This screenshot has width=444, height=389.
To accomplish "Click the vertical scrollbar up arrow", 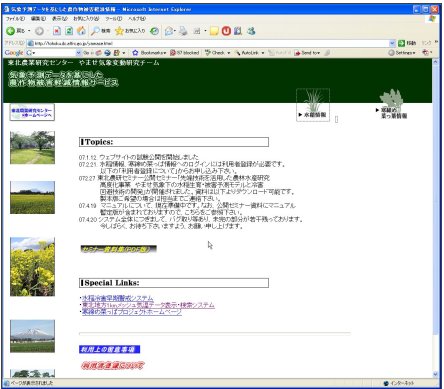I will [435, 62].
